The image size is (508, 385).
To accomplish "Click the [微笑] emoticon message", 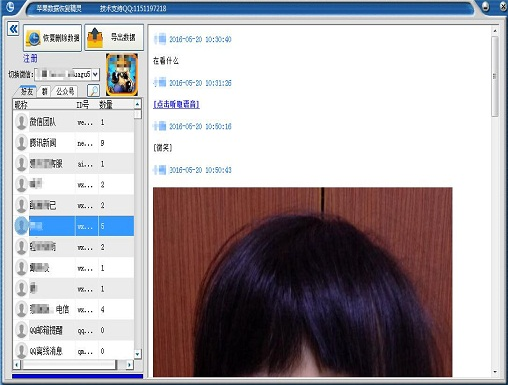I will point(163,148).
